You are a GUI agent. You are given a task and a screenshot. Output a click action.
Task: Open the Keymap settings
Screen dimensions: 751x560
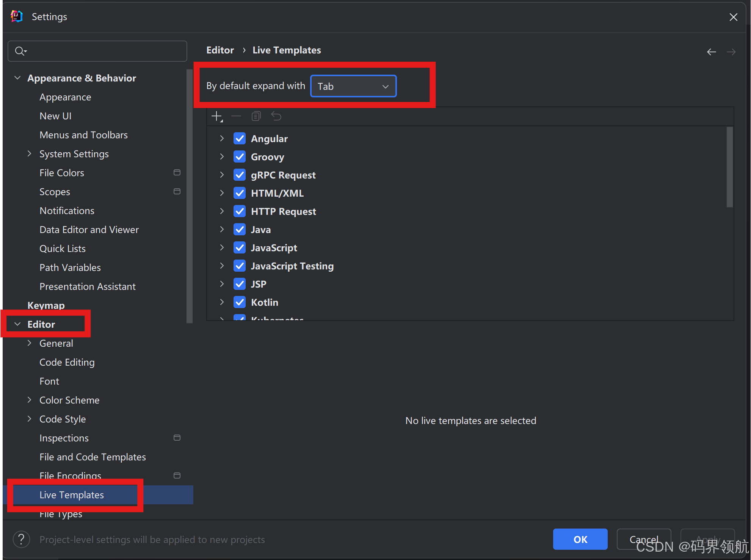pos(46,305)
